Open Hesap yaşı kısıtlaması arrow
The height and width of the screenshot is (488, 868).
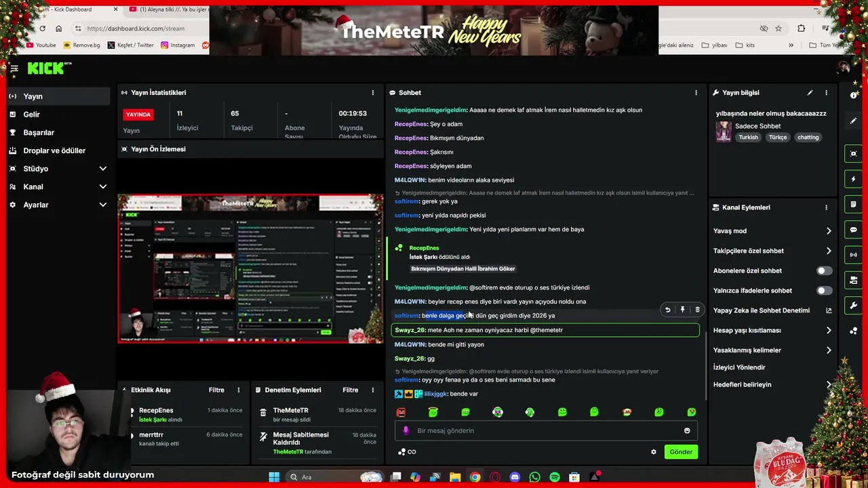coord(828,331)
